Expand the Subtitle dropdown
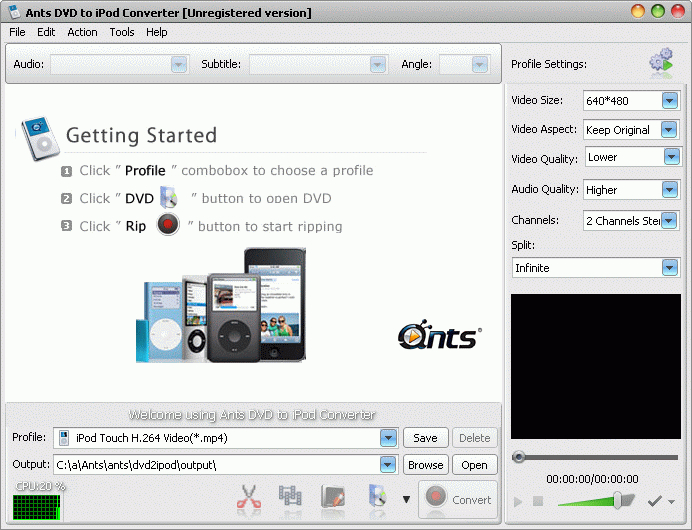Viewport: 692px width, 530px height. (378, 64)
